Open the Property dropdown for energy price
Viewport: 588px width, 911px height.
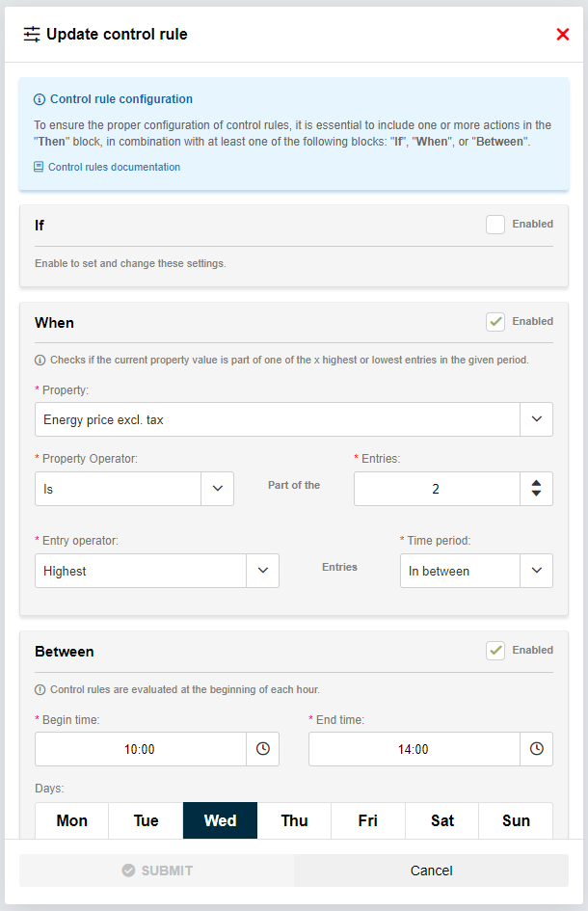coord(536,419)
